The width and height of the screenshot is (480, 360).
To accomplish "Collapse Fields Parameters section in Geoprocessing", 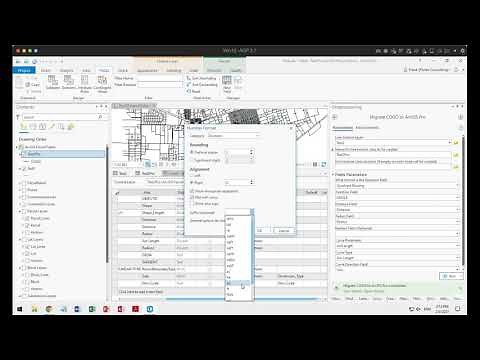I will tap(333, 174).
